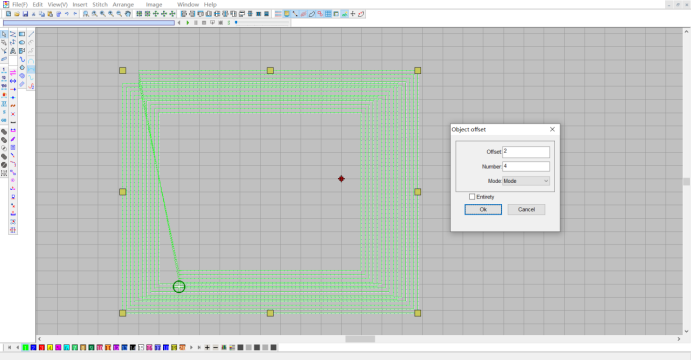692x360 pixels.
Task: Select the letter A text tool
Action: pyautogui.click(x=13, y=51)
